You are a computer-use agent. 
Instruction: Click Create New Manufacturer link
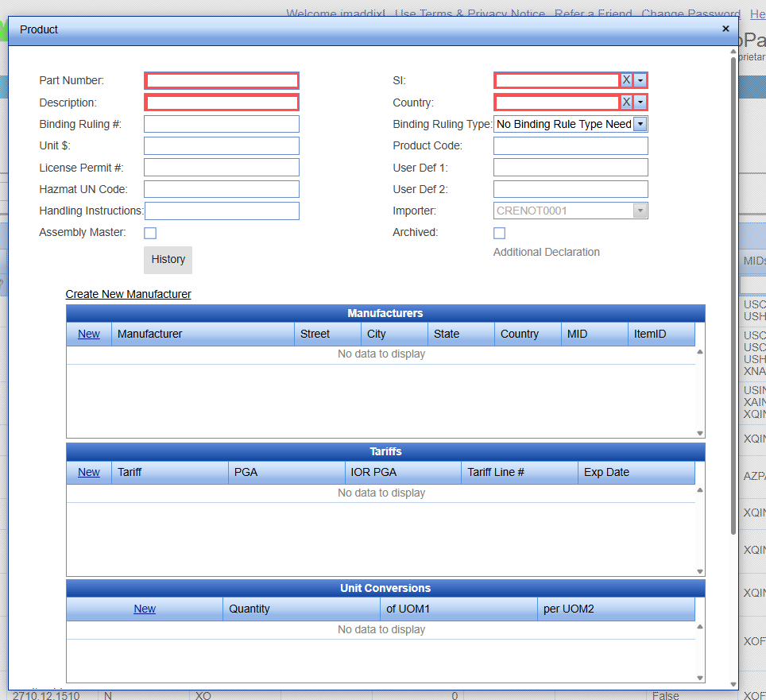128,294
